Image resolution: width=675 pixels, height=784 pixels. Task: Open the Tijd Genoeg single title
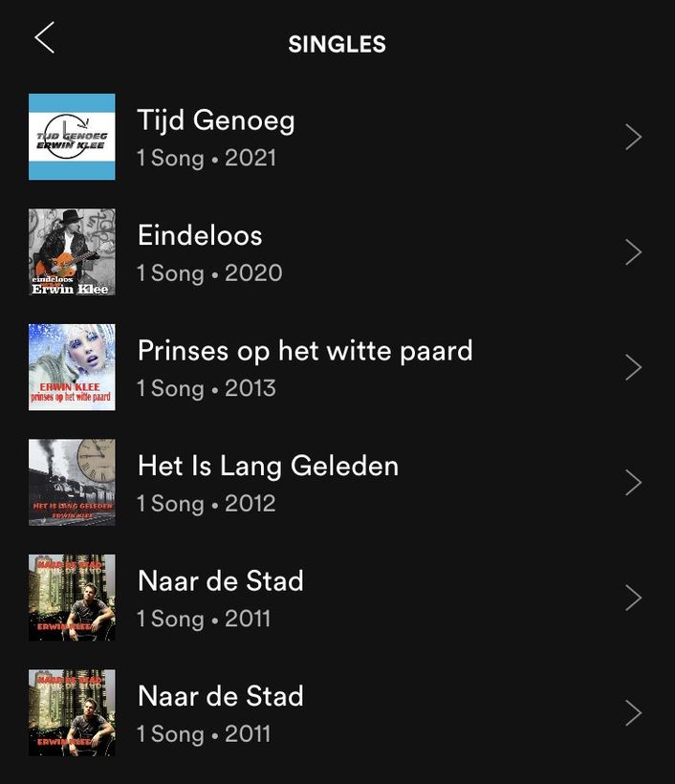(216, 120)
